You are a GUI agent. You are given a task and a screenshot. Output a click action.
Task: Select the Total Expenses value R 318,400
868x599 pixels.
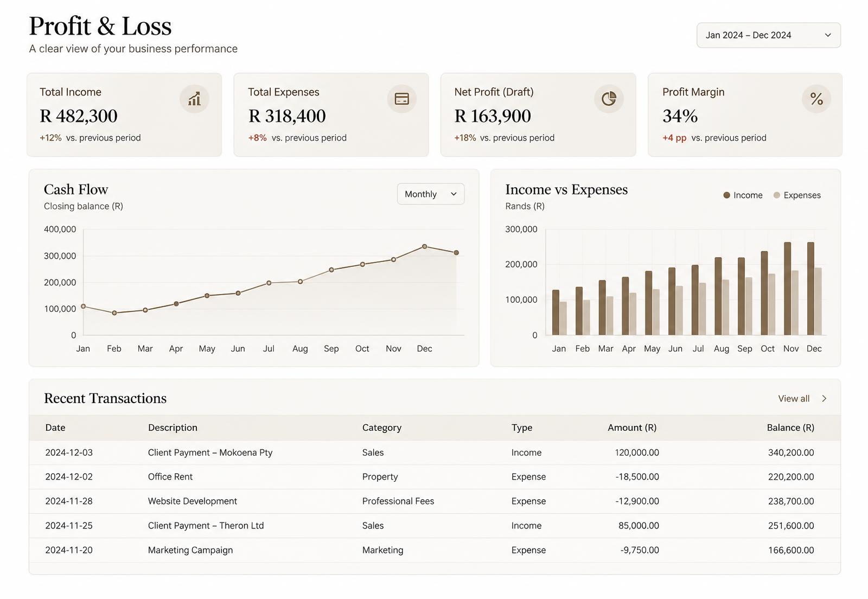click(287, 116)
